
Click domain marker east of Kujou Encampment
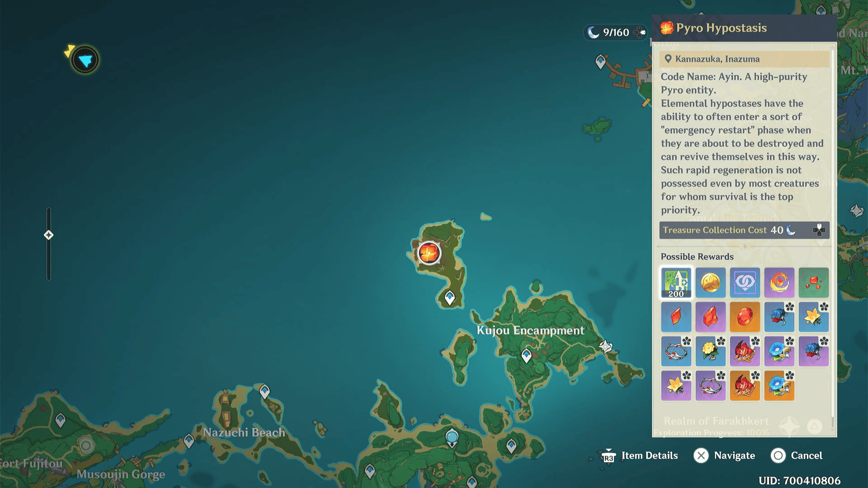(606, 347)
